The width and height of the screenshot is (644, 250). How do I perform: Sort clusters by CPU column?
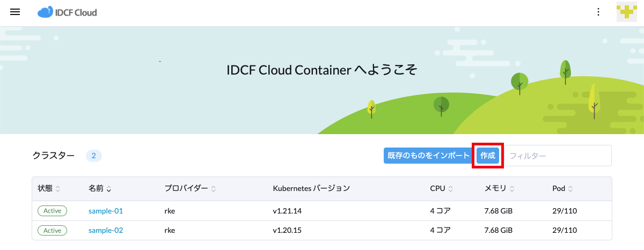pos(441,189)
